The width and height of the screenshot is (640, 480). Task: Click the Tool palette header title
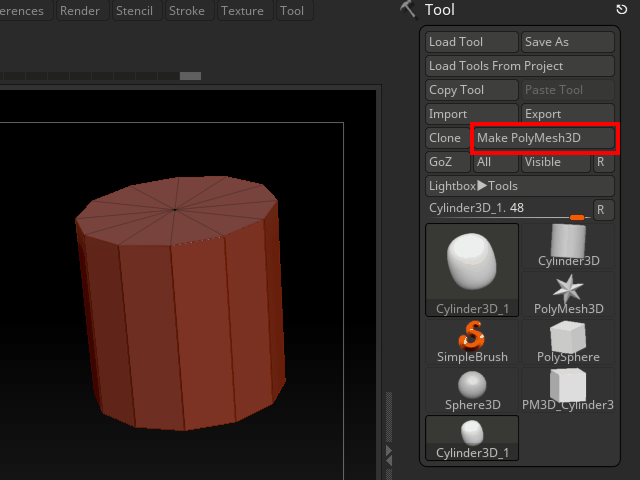tap(440, 10)
